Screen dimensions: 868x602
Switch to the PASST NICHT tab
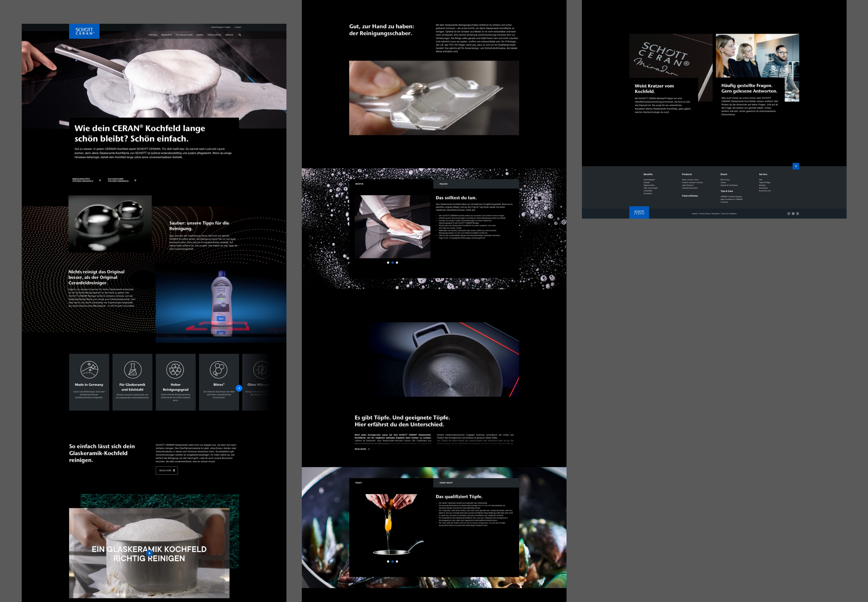click(x=445, y=483)
